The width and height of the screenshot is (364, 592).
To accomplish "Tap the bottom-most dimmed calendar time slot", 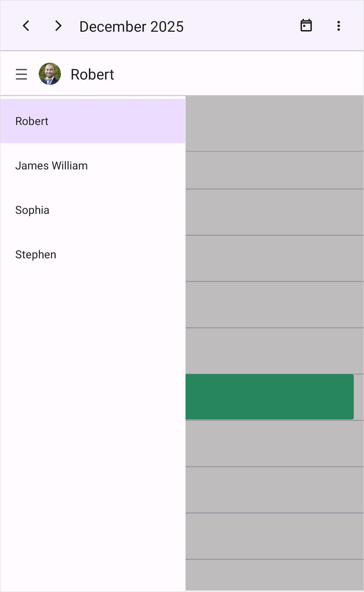I will [x=274, y=574].
